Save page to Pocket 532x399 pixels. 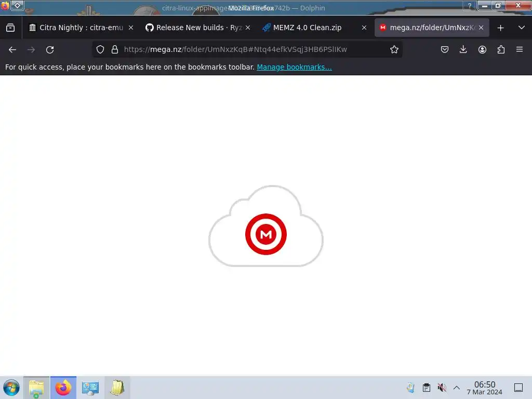pyautogui.click(x=445, y=49)
